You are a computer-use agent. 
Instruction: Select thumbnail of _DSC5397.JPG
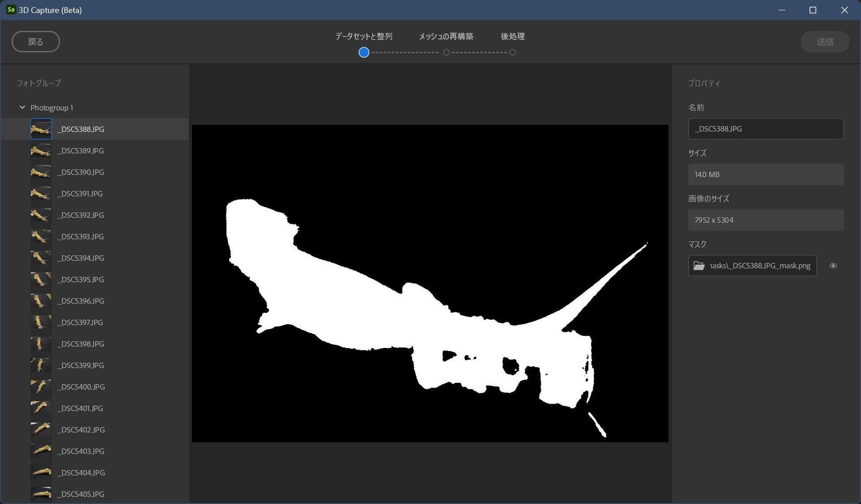[41, 322]
